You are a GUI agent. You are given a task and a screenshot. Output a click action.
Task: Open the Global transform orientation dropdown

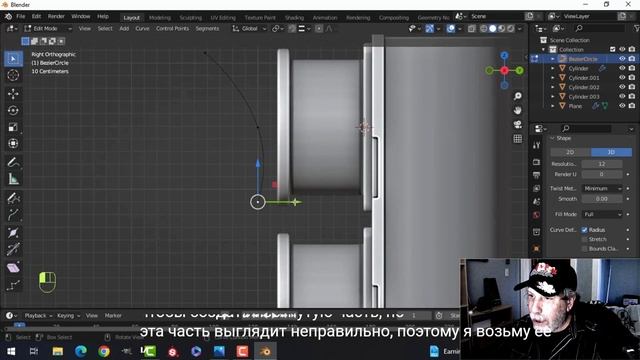tap(249, 29)
